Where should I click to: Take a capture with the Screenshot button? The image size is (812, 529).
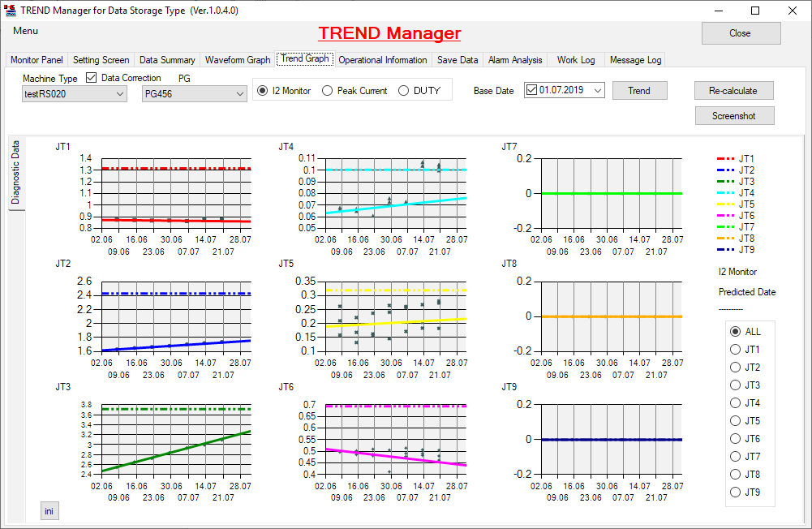[734, 116]
